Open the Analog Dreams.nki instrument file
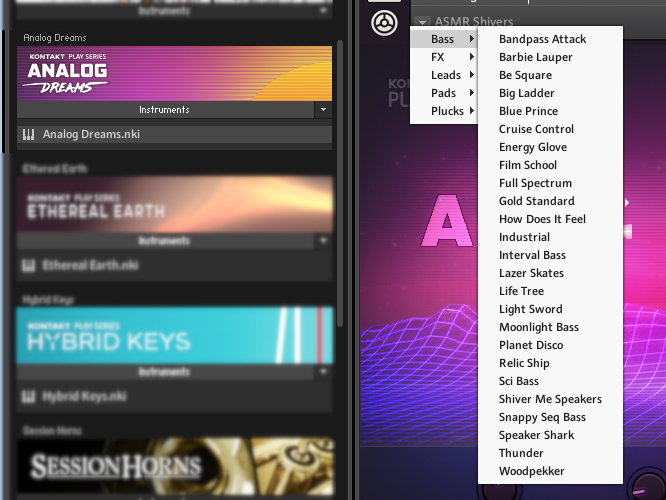The image size is (666, 500). coord(174,135)
